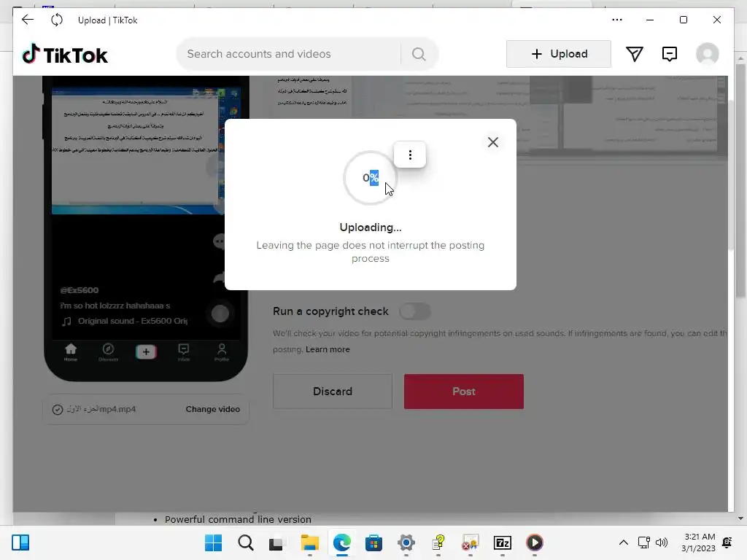Click the red Post button
The width and height of the screenshot is (747, 560).
coord(463,392)
